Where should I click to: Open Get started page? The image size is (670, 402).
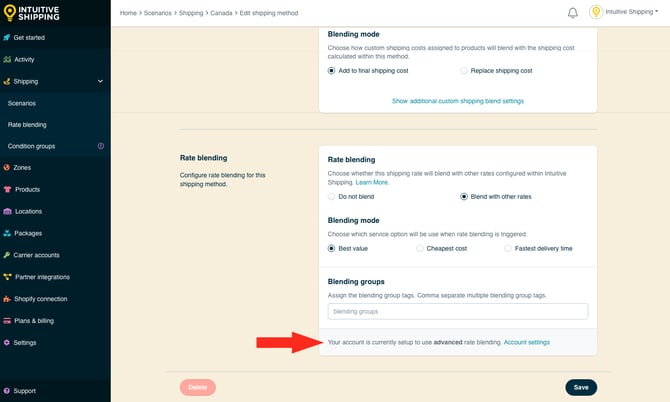point(29,38)
